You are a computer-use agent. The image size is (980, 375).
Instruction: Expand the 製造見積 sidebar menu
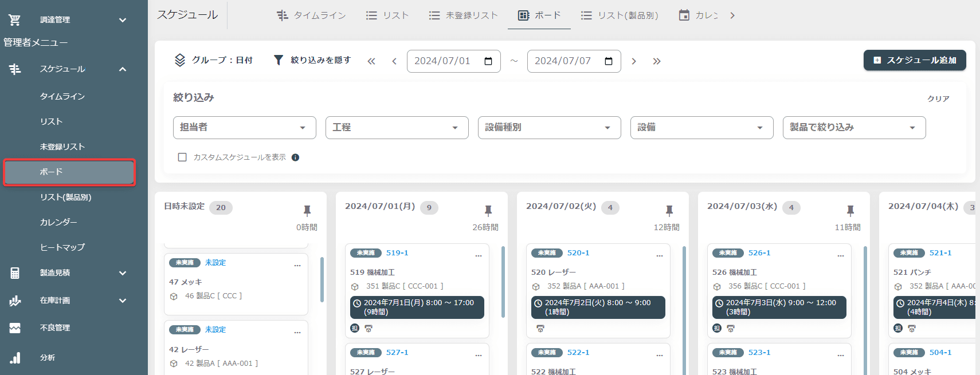click(x=123, y=273)
